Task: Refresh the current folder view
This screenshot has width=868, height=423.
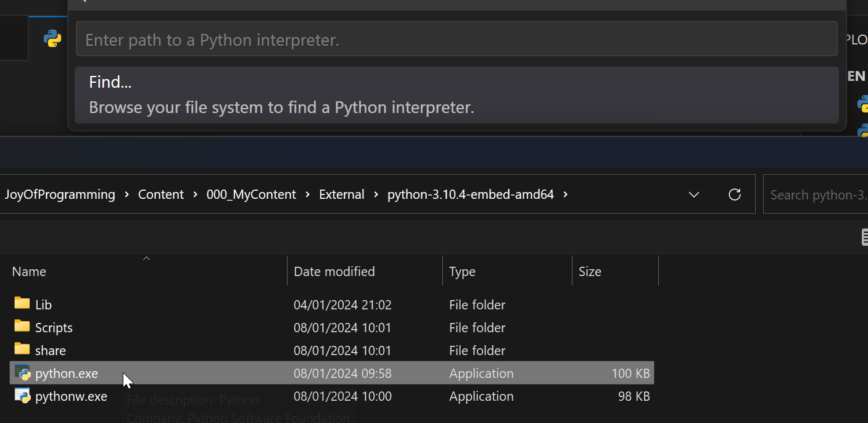Action: (734, 195)
